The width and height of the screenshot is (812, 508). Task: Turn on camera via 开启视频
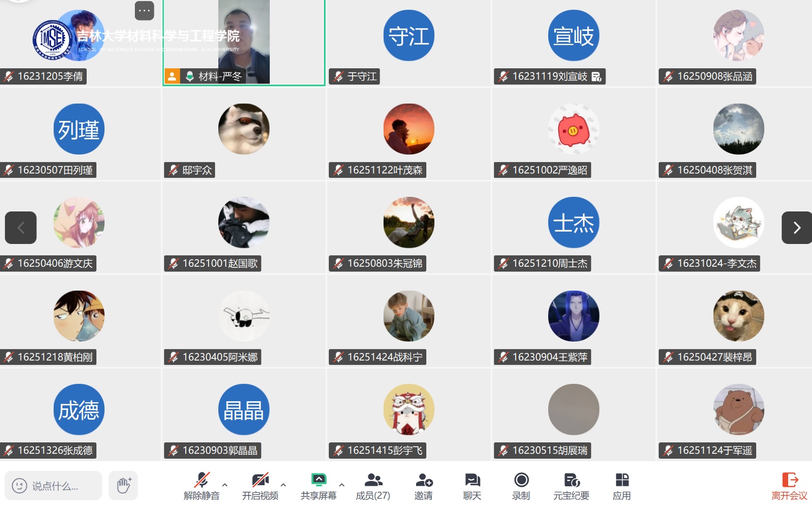[x=260, y=486]
